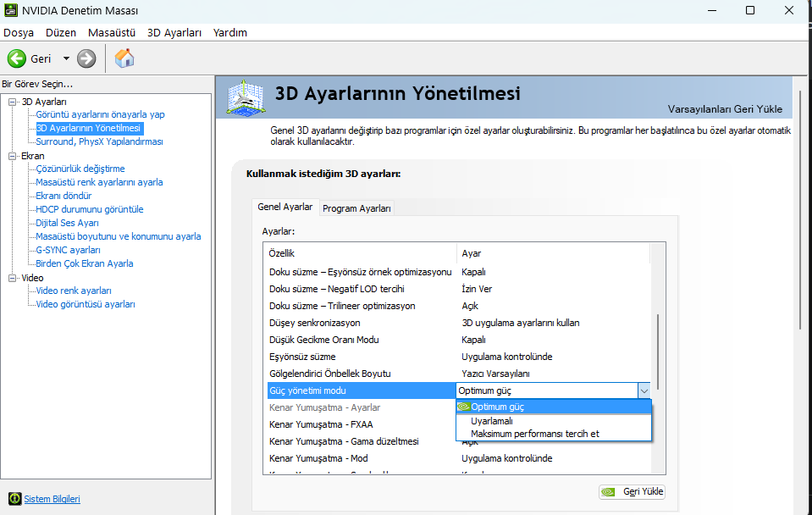Click the Geri Yükle button

click(632, 491)
